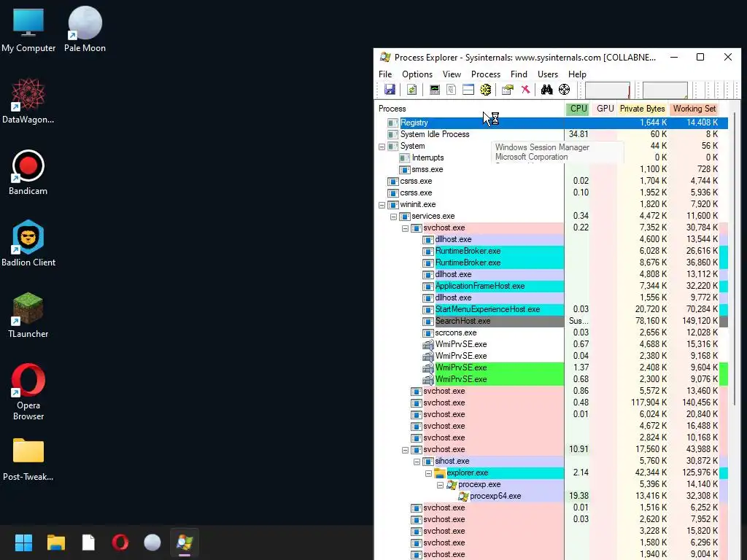Click 117,904 K private bytes value
747x560 pixels.
click(649, 402)
